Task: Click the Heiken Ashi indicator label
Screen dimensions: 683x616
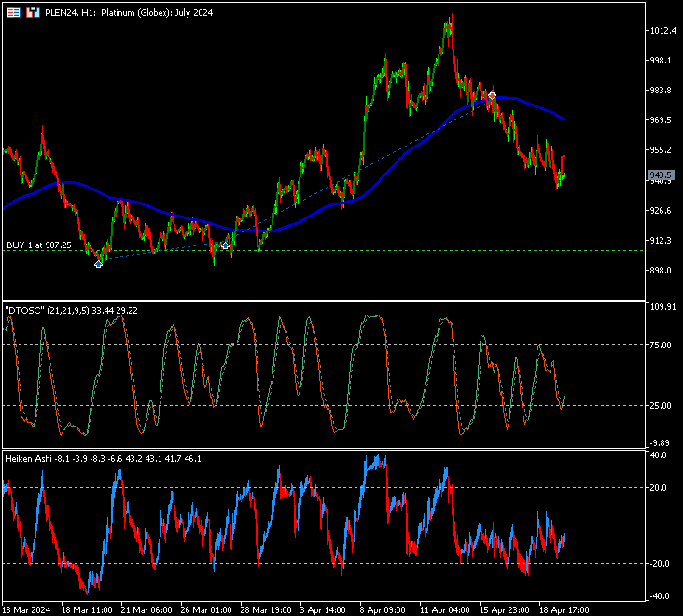Action: pyautogui.click(x=104, y=458)
